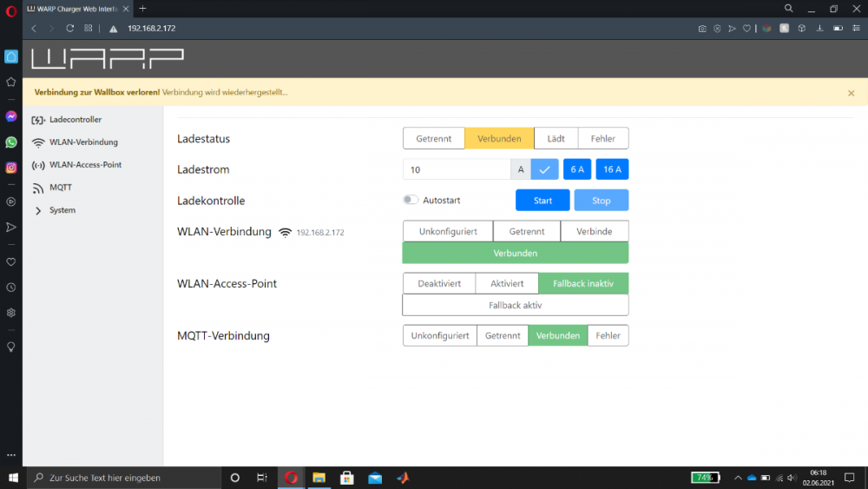Open File Explorer from the taskbar
The image size is (868, 489).
click(319, 478)
